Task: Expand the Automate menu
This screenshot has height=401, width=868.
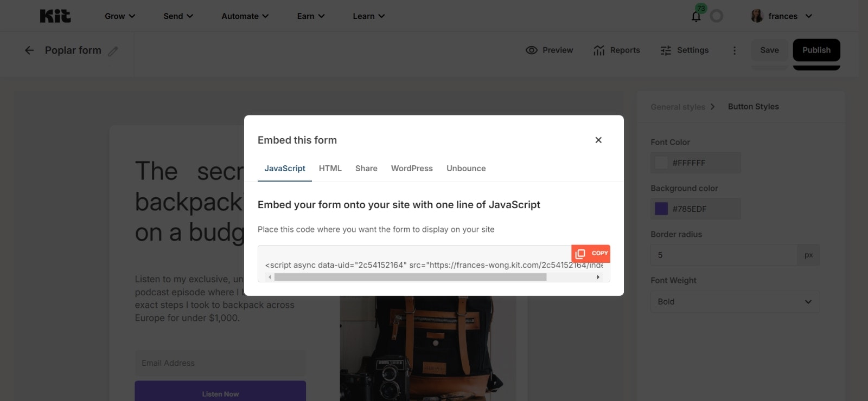Action: (x=245, y=16)
